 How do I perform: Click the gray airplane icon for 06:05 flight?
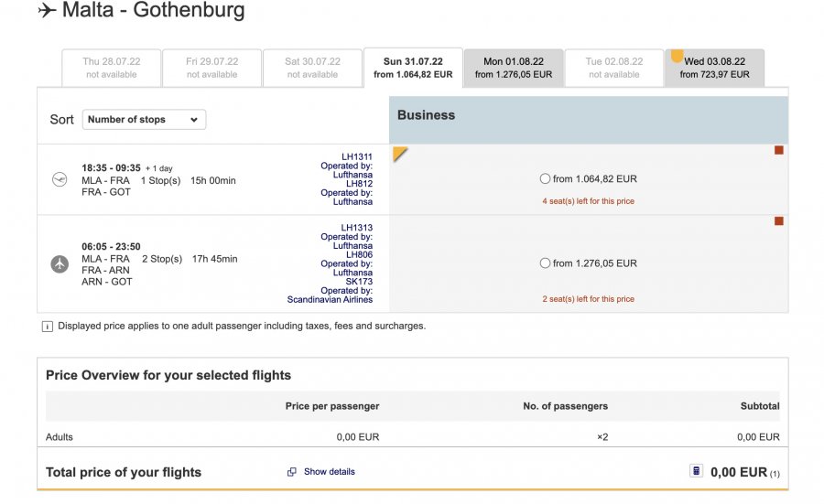[60, 264]
